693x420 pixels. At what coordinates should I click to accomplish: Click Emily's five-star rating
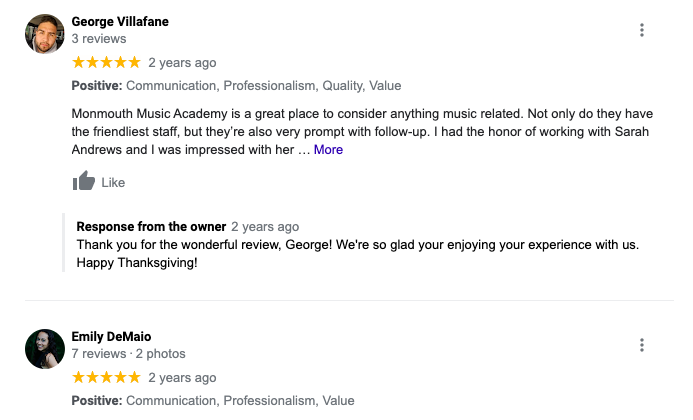point(106,378)
